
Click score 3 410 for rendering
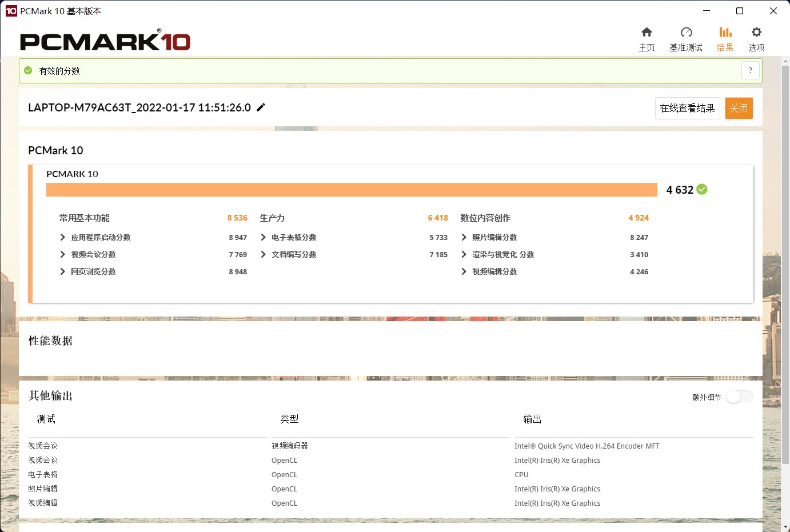click(x=639, y=254)
